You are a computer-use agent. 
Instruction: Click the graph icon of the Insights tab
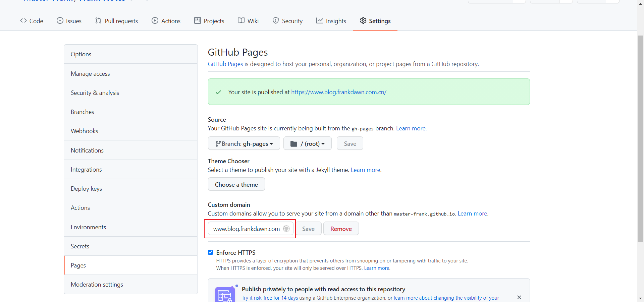pos(320,20)
